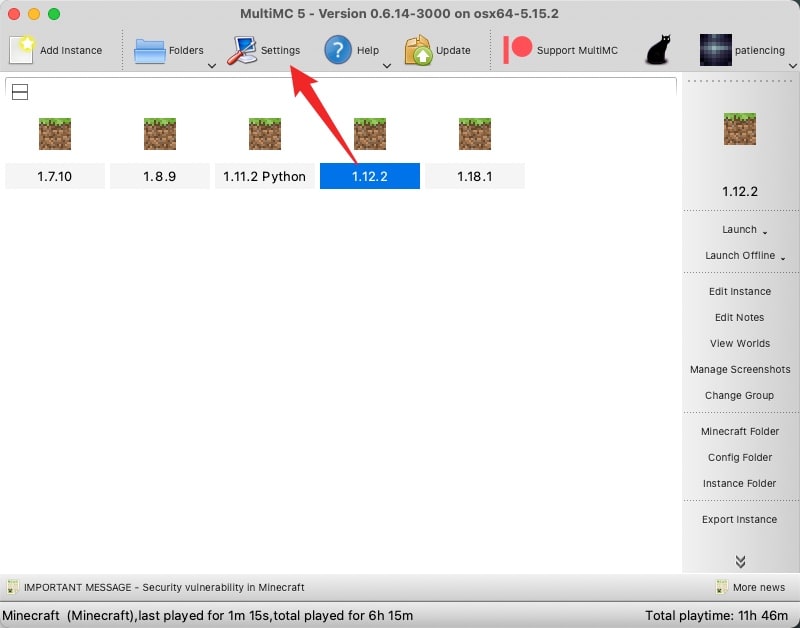Click Launch Offline in the sidebar
Viewport: 800px width, 628px height.
(740, 256)
